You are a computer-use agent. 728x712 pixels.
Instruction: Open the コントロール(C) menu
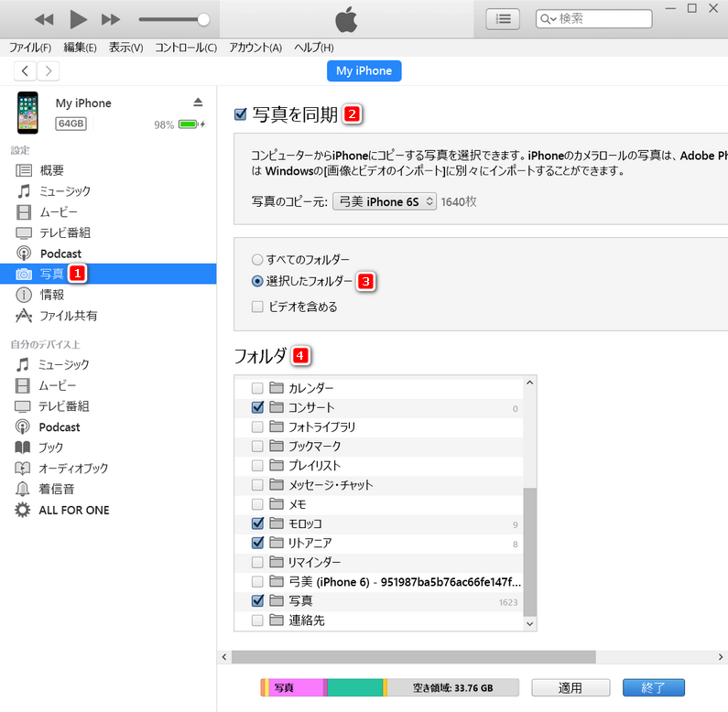pyautogui.click(x=186, y=48)
